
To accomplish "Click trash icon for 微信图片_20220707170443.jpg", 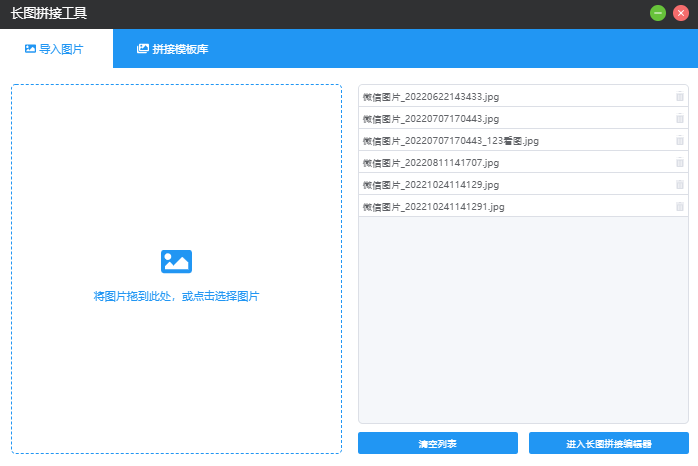I will coord(680,119).
